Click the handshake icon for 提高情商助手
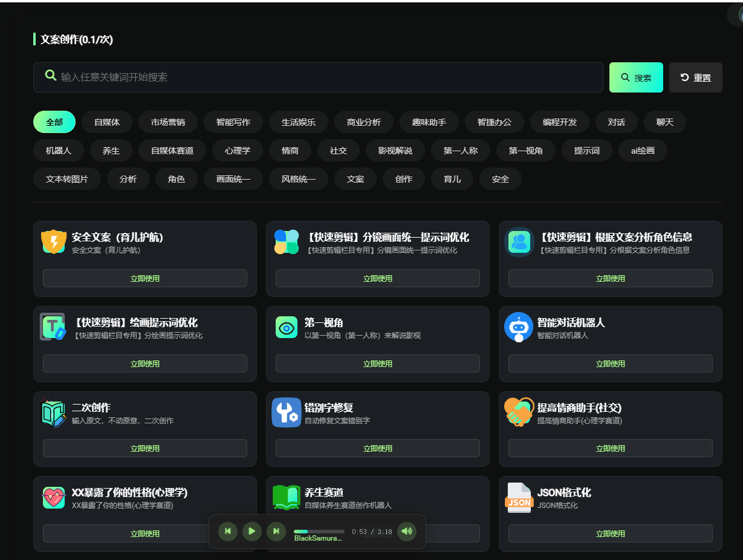This screenshot has width=743, height=560. [519, 412]
